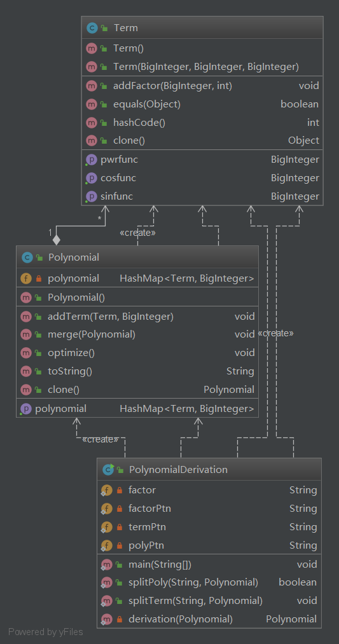
Task: Click the method icon beside hashCode()
Action: click(x=91, y=123)
